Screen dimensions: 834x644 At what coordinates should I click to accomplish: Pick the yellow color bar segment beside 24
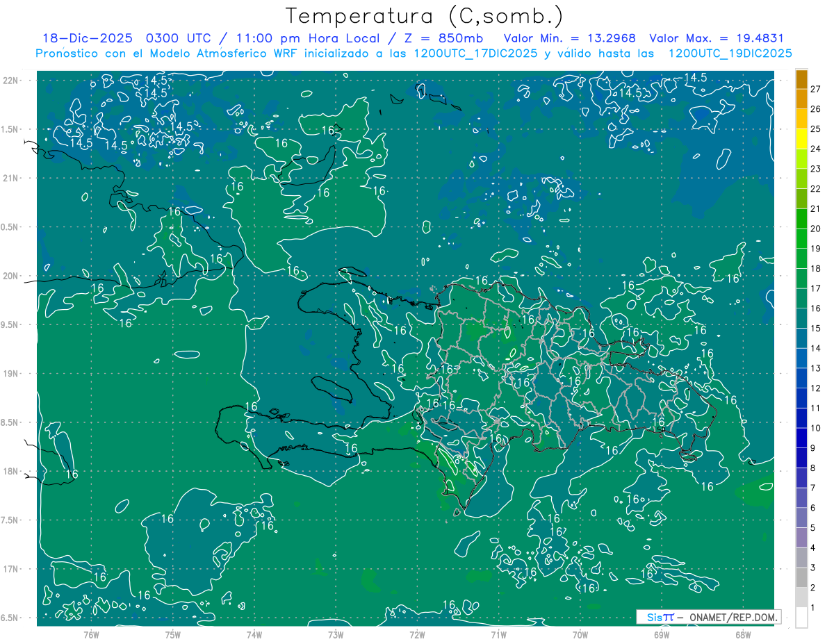[x=801, y=139]
